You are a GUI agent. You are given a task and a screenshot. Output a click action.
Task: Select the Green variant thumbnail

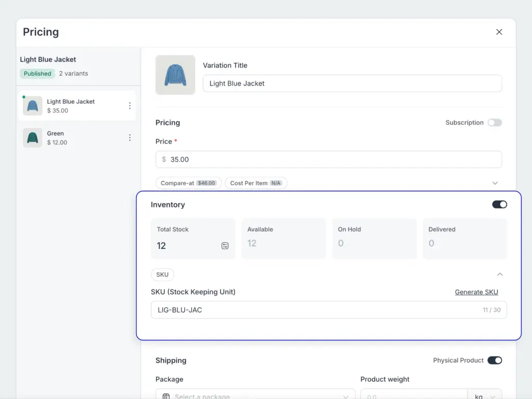[33, 138]
